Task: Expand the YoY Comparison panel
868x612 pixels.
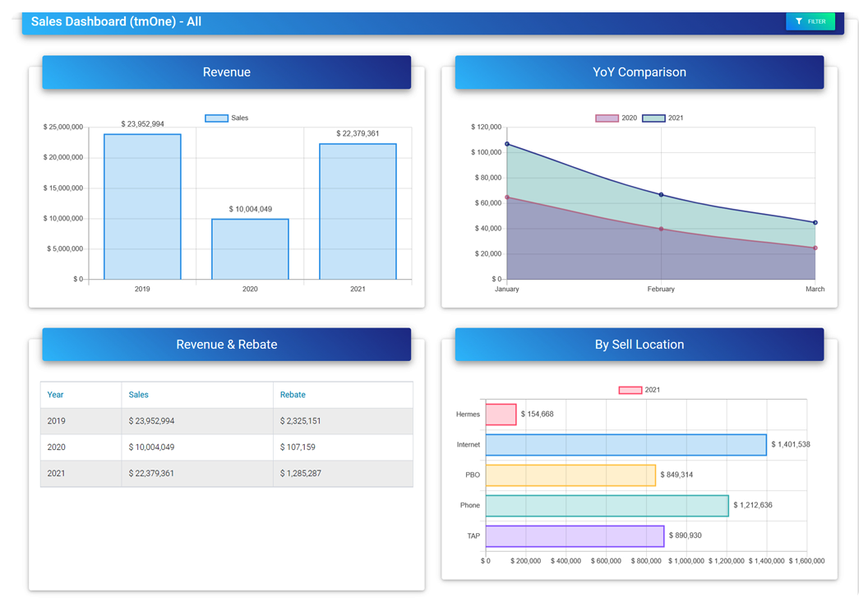Action: point(639,72)
